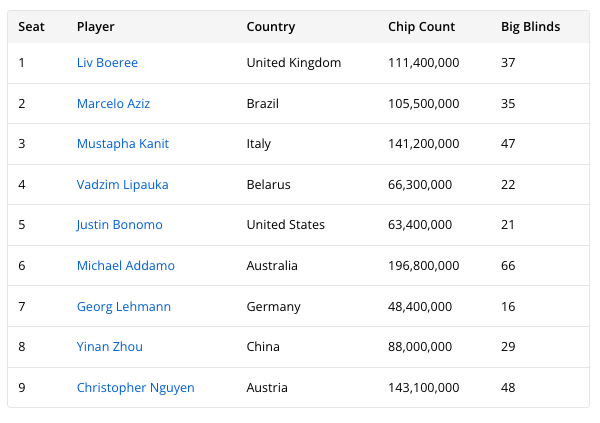Click the Chip Count column header
The height and width of the screenshot is (423, 600).
tap(421, 27)
